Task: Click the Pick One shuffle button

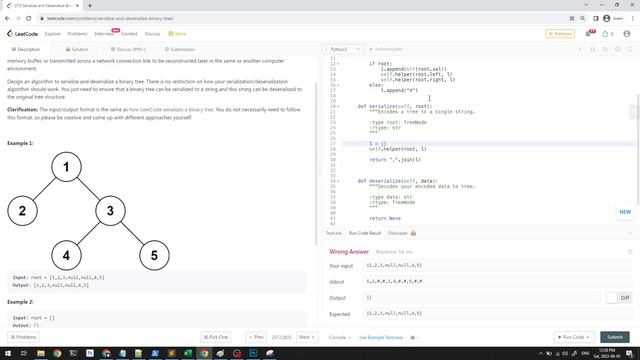Action: [216, 337]
